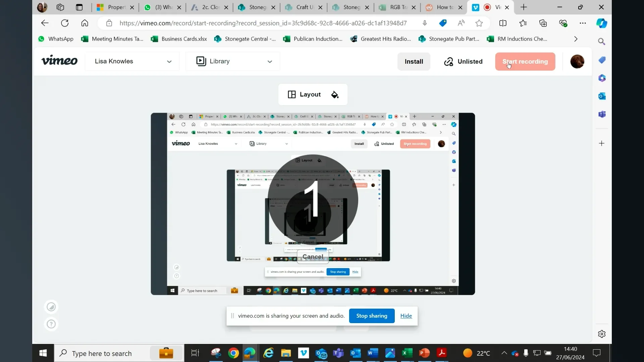Open the background fill color picker
Image resolution: width=644 pixels, height=362 pixels.
(x=335, y=95)
